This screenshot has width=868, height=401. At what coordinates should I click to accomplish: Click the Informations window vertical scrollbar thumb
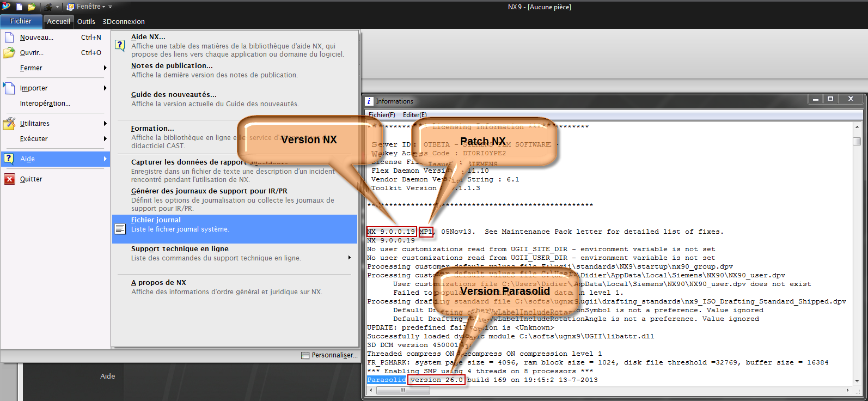coord(857,141)
